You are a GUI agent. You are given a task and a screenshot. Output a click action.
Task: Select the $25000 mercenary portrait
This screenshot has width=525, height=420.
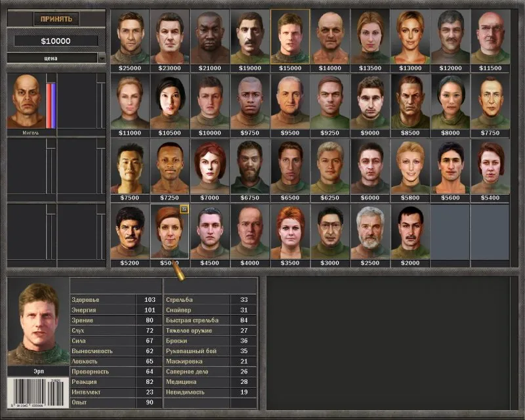tap(130, 37)
